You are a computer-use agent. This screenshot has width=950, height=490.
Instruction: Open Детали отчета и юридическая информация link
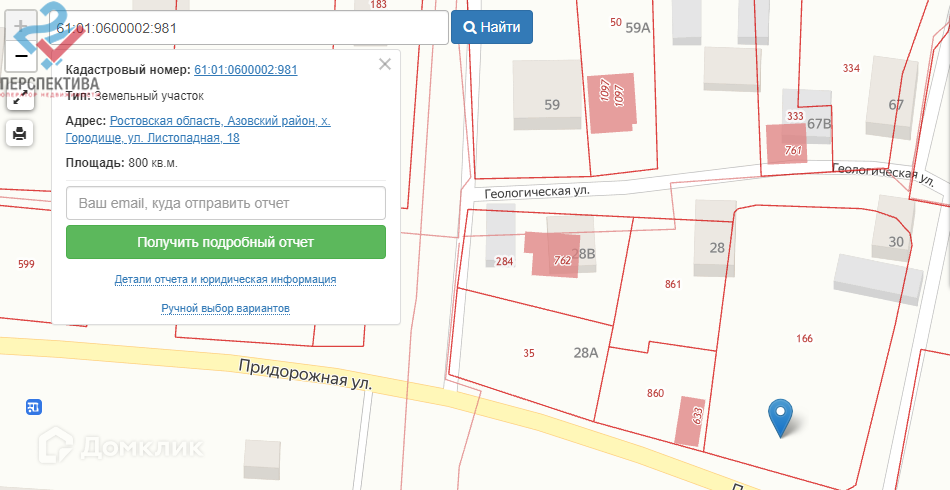tap(225, 280)
